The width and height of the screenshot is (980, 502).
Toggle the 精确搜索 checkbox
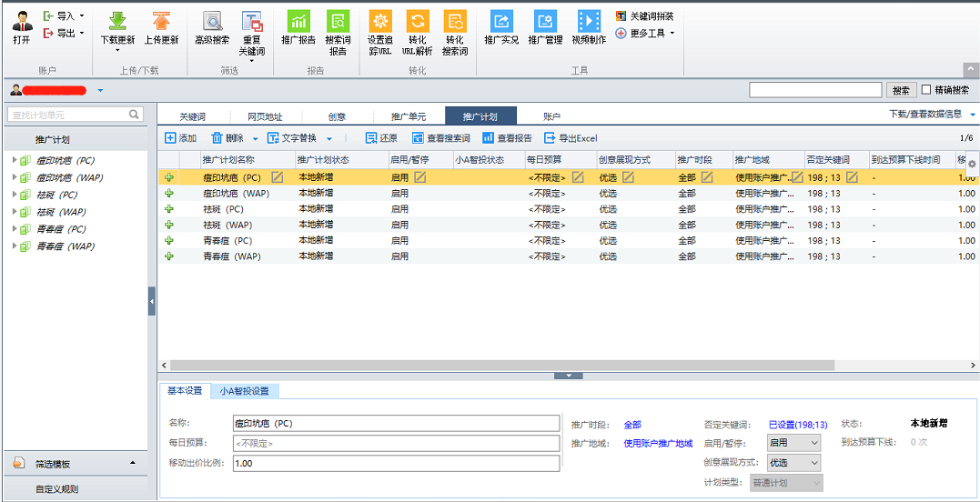926,90
